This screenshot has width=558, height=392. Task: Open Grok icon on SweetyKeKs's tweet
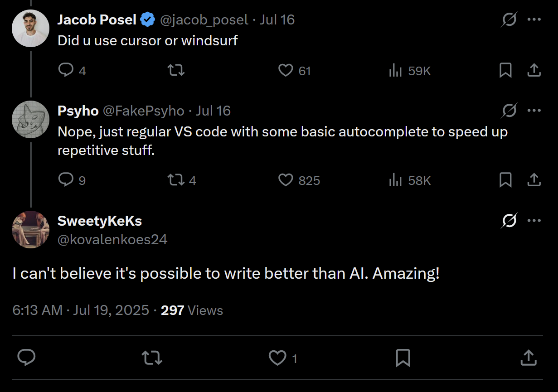pos(509,221)
